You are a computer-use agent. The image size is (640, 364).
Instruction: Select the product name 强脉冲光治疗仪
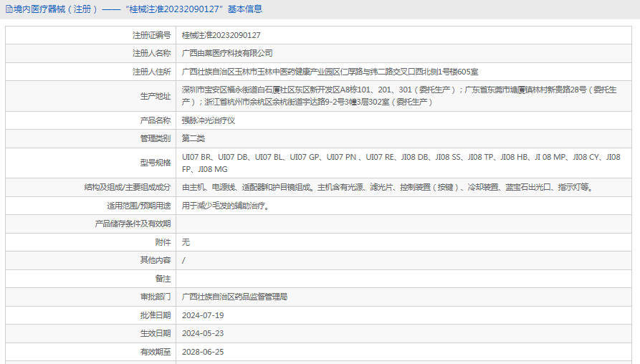(208, 120)
